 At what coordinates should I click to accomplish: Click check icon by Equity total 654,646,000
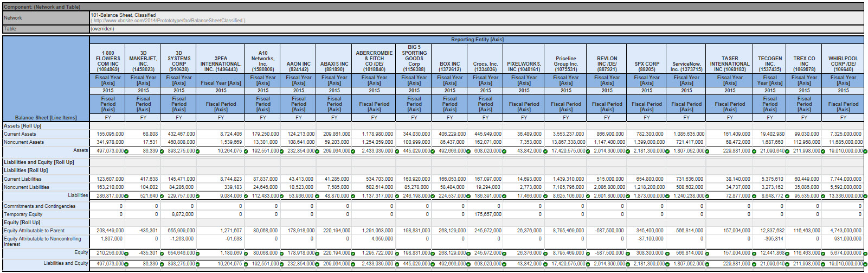click(197, 253)
